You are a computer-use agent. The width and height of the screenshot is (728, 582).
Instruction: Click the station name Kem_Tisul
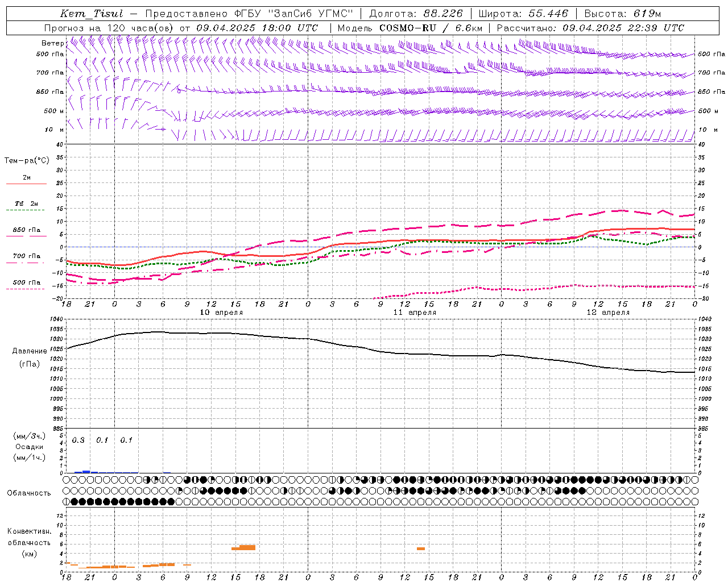[92, 14]
